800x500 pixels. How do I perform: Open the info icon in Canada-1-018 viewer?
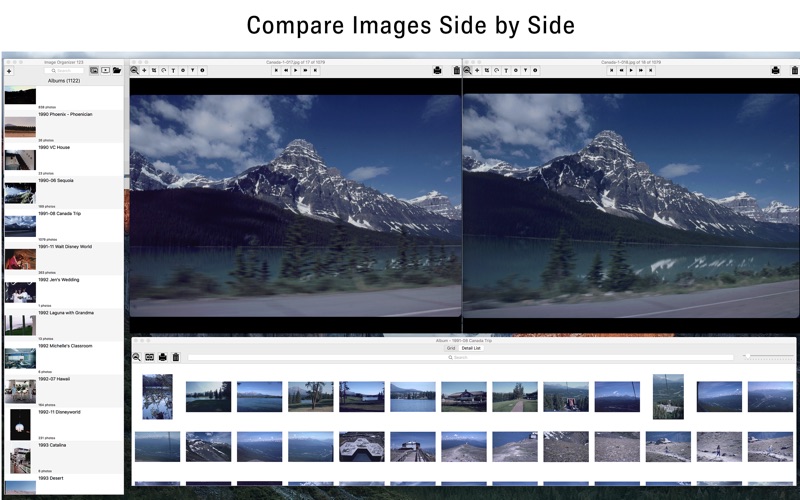pyautogui.click(x=535, y=70)
